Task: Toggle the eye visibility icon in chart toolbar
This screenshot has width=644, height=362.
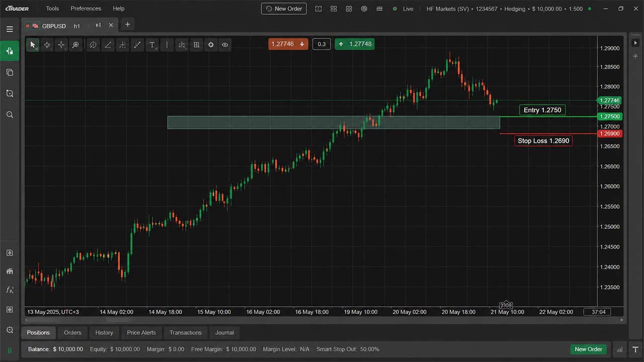Action: [225, 45]
